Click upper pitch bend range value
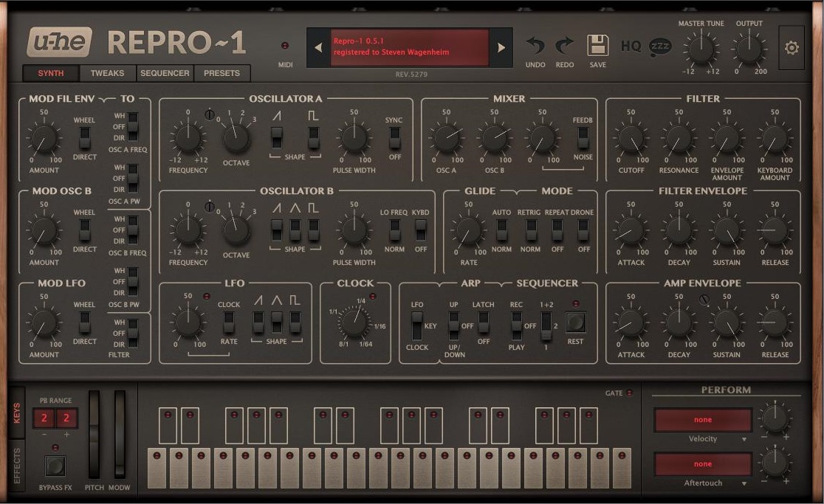Screen dimensions: 824x504 (x=66, y=418)
